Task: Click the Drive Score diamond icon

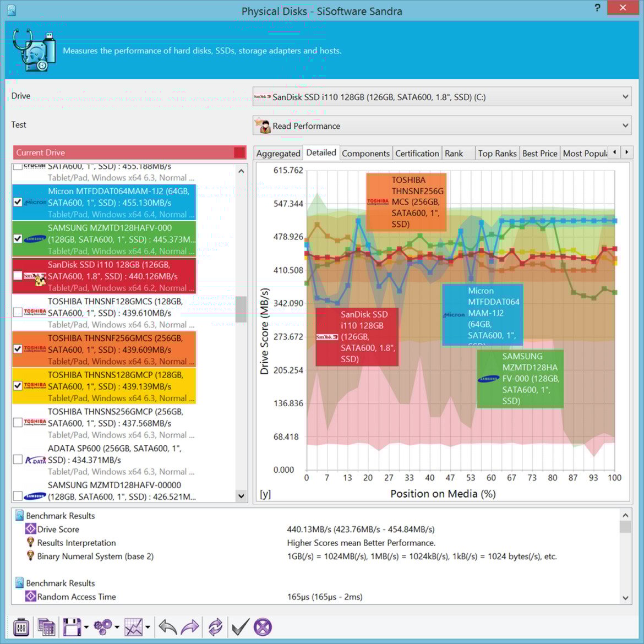Action: 31,528
